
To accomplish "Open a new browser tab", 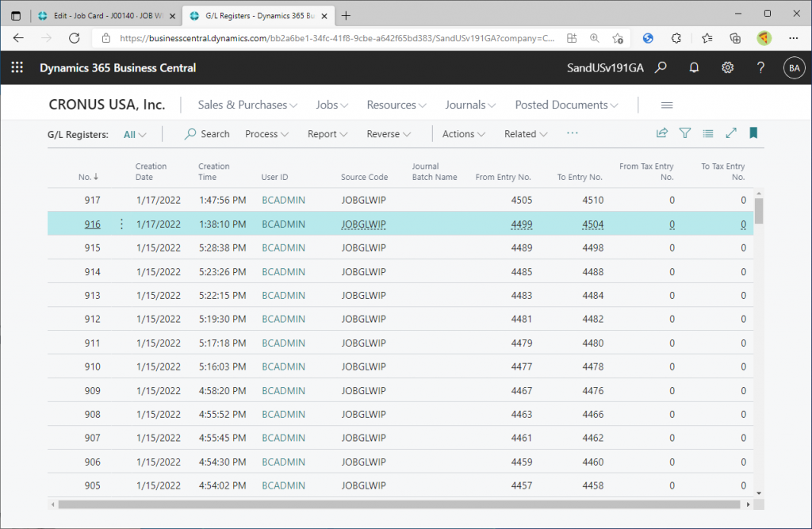I will (346, 16).
